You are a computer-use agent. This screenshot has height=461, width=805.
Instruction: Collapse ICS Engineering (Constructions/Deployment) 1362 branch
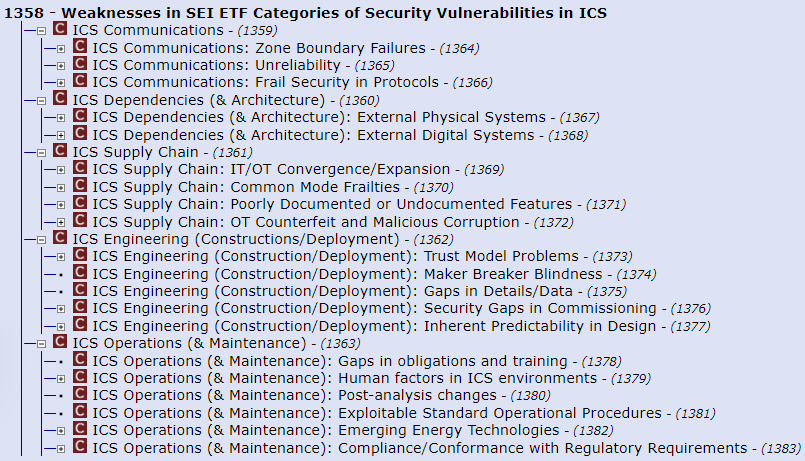click(x=41, y=239)
